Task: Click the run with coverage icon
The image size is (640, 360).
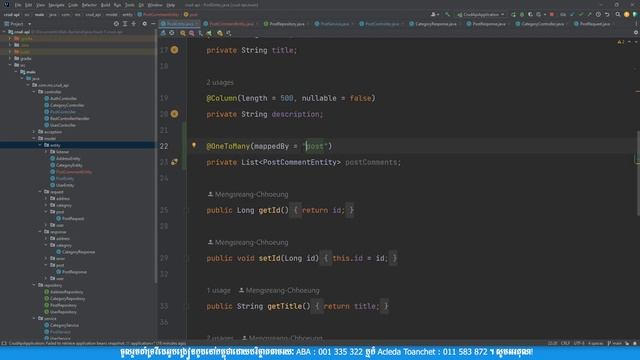Action: [530, 15]
